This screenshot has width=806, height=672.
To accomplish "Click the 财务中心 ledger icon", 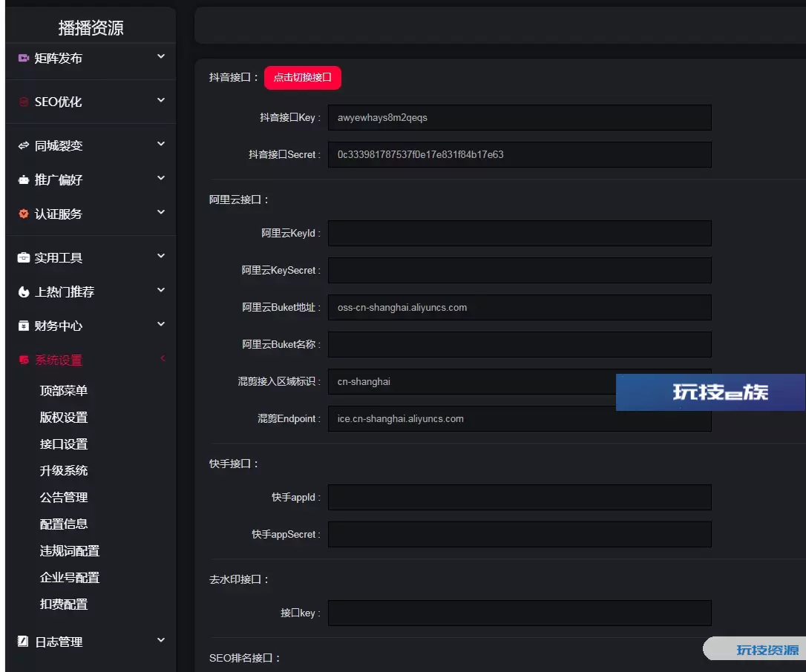I will coord(23,326).
